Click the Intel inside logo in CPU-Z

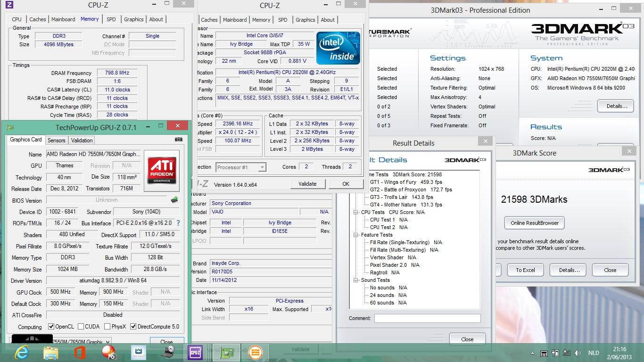[338, 48]
